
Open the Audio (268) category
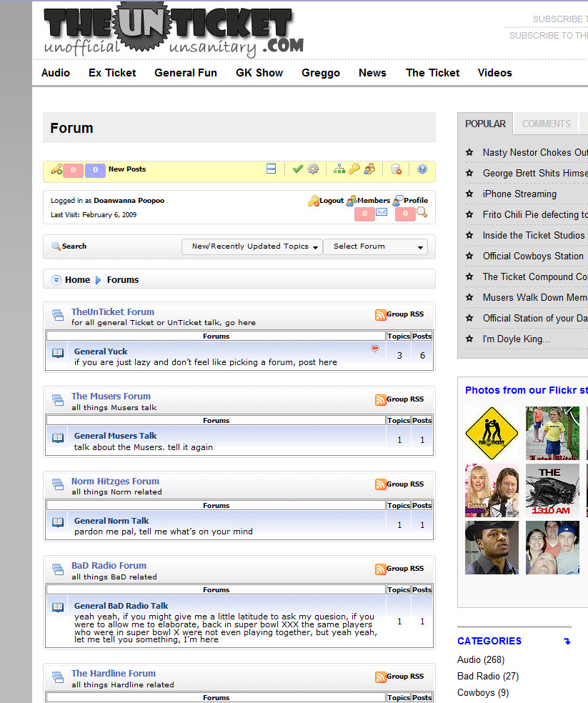point(481,660)
